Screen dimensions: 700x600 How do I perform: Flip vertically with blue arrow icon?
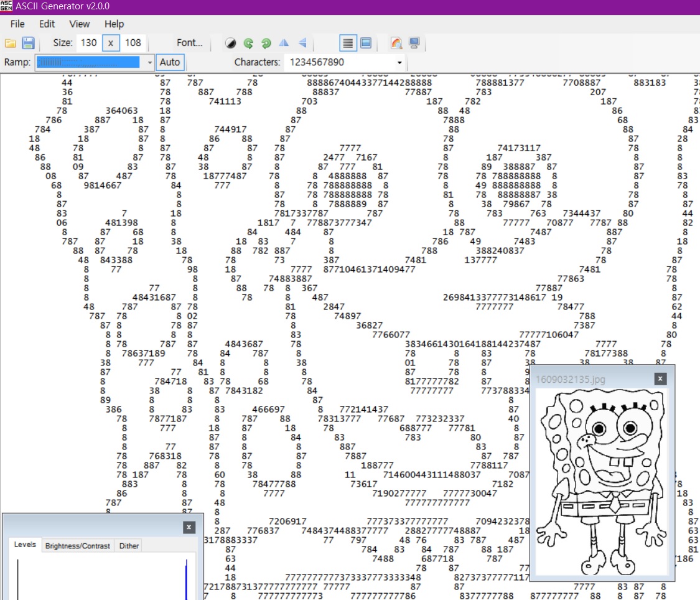(302, 43)
